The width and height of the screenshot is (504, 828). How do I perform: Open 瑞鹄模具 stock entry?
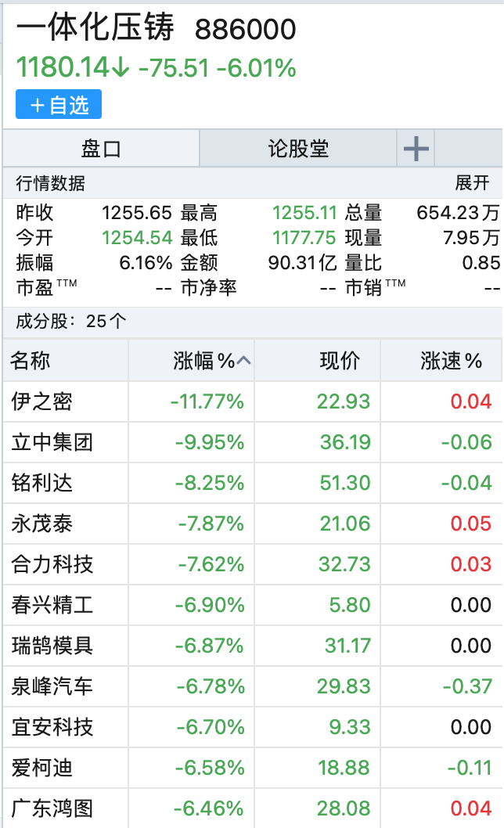coord(52,646)
